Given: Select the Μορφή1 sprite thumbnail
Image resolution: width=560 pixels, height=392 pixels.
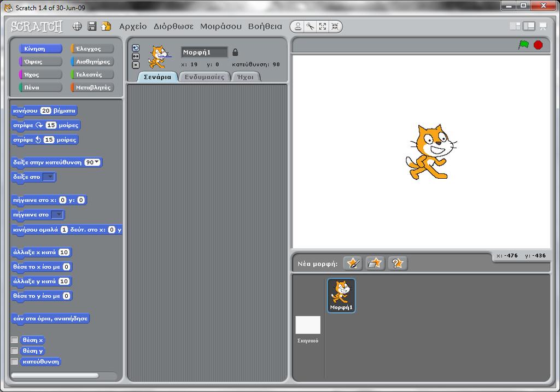Looking at the screenshot, I should (x=341, y=295).
